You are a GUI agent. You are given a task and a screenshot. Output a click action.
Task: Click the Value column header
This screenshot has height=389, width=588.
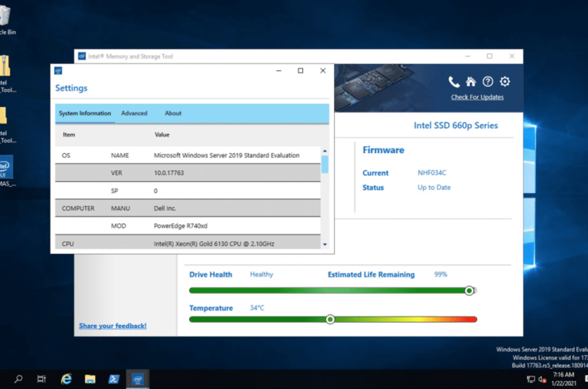click(x=162, y=135)
